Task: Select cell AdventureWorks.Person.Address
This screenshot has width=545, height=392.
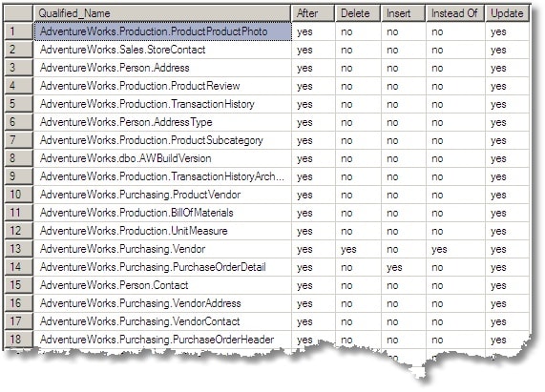Action: tap(162, 68)
